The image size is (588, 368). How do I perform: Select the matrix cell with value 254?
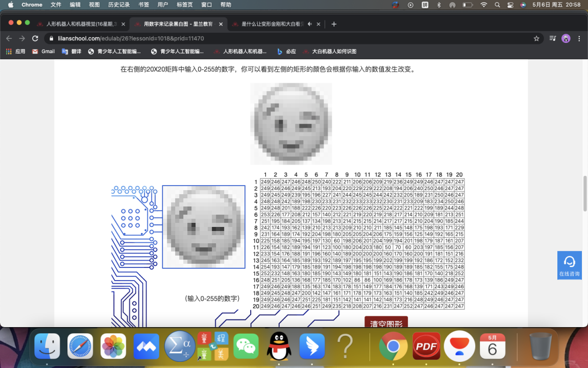click(265, 267)
